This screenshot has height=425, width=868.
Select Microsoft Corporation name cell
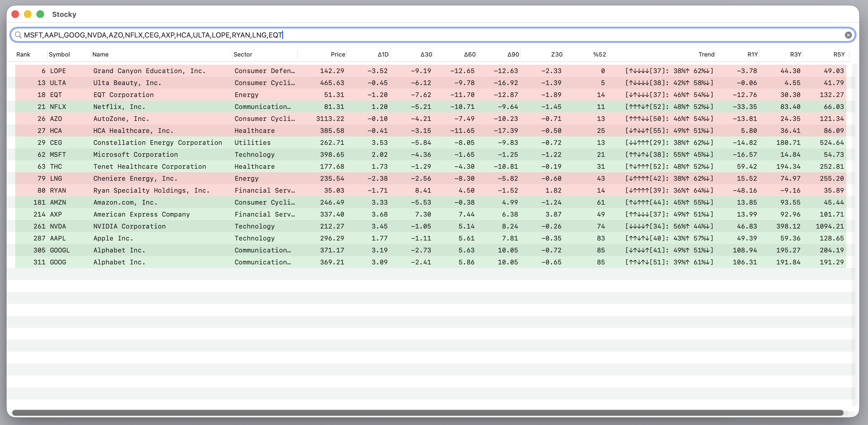[136, 155]
